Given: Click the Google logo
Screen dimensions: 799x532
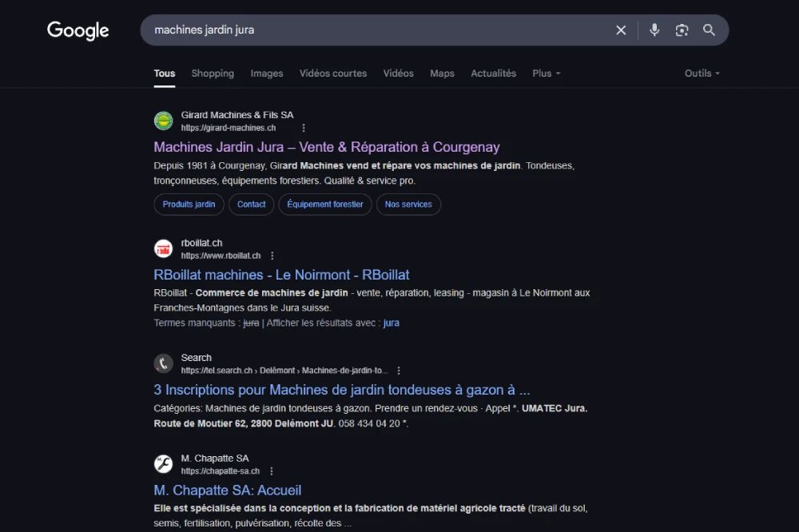Looking at the screenshot, I should pos(78,30).
